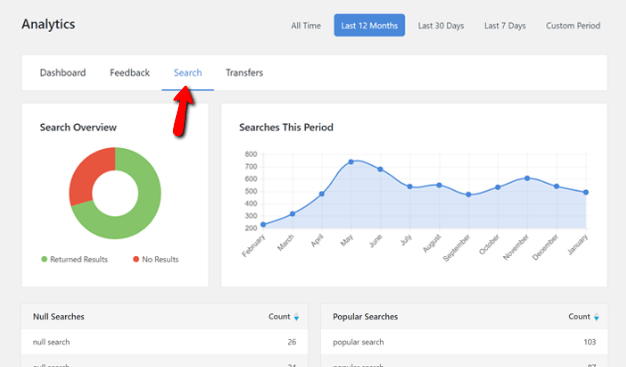Click the November data point

click(x=527, y=178)
